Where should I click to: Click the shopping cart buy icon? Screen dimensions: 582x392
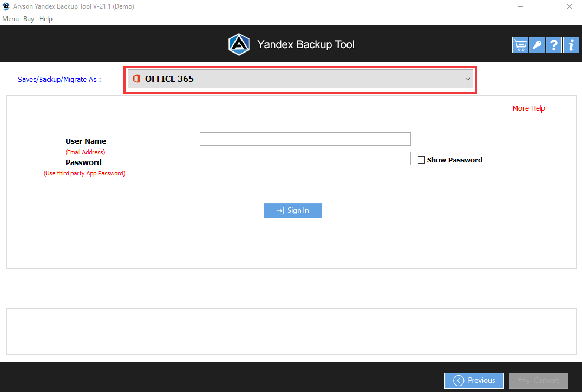[520, 45]
